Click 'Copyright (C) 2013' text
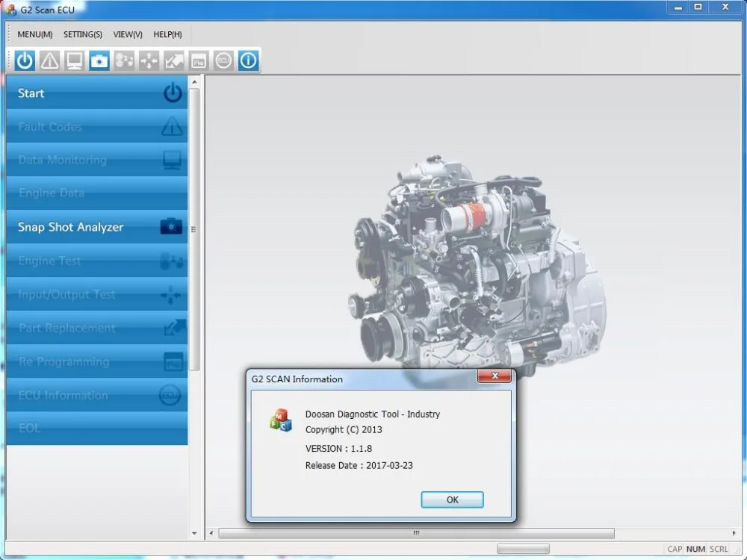The width and height of the screenshot is (747, 560). click(x=344, y=429)
